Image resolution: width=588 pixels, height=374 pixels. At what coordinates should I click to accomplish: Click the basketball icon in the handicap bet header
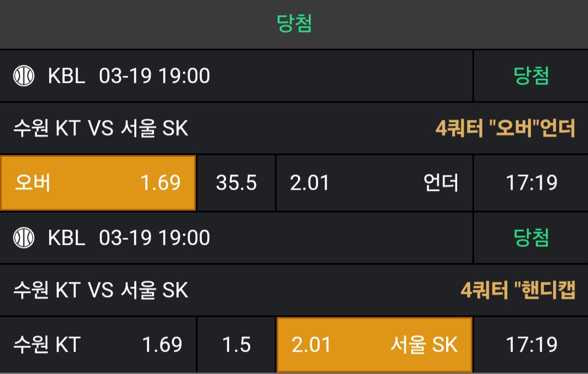click(x=23, y=238)
